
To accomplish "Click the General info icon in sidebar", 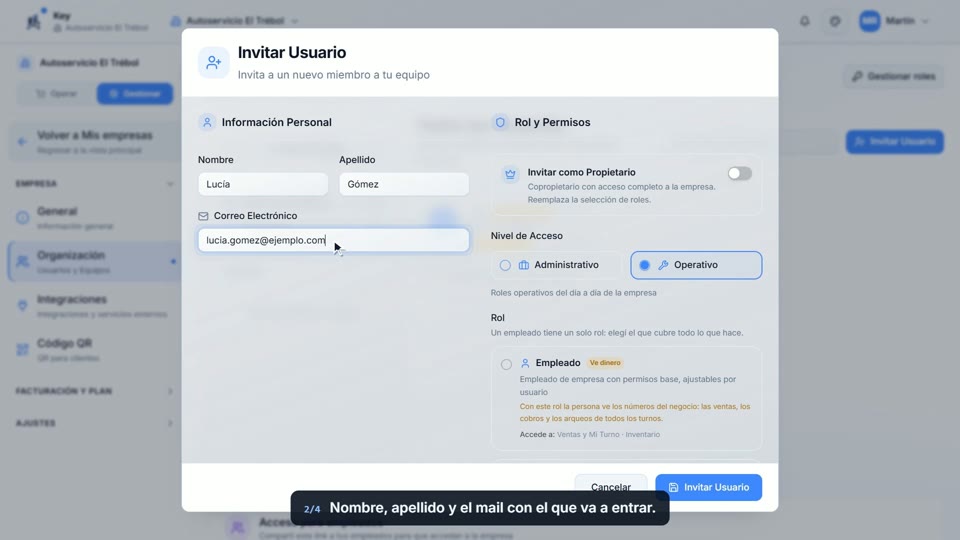I will coord(23,217).
